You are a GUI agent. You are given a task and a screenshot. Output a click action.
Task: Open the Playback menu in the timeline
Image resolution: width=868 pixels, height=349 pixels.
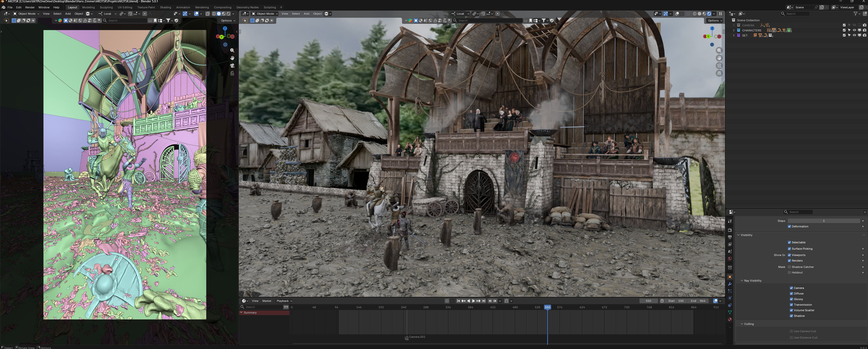(x=283, y=301)
